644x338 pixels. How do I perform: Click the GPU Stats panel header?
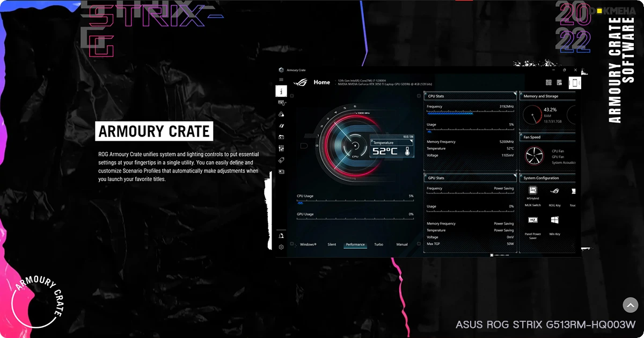click(470, 178)
